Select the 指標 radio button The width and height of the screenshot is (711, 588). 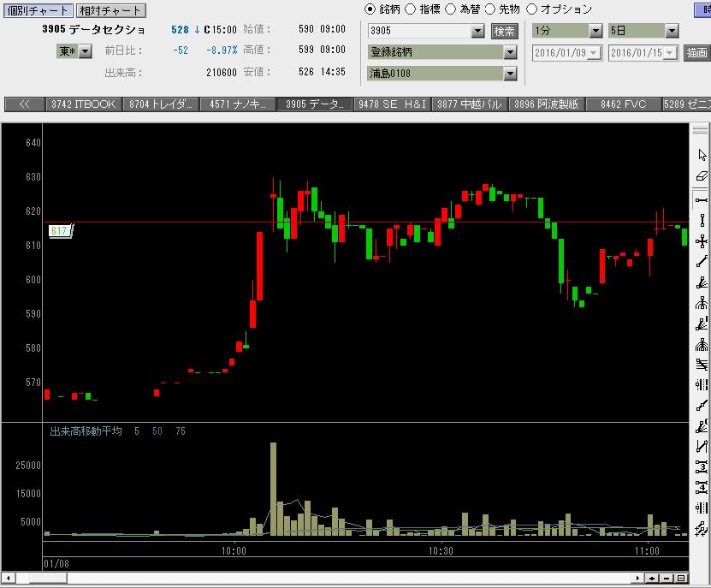[x=410, y=9]
